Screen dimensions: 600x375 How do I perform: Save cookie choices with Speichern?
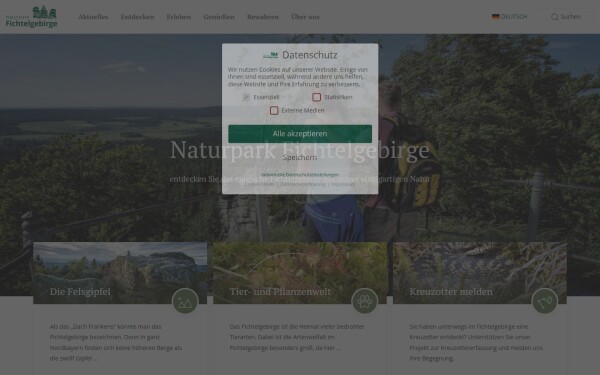pyautogui.click(x=300, y=157)
